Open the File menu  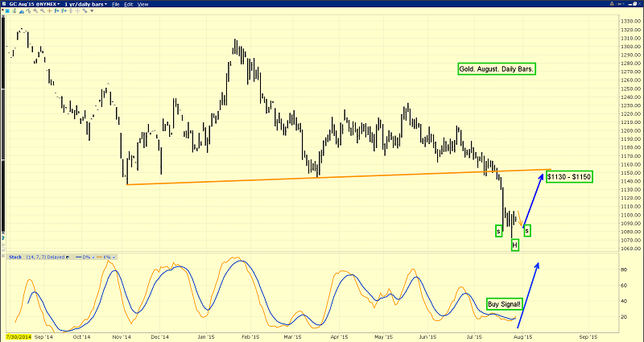click(x=117, y=5)
